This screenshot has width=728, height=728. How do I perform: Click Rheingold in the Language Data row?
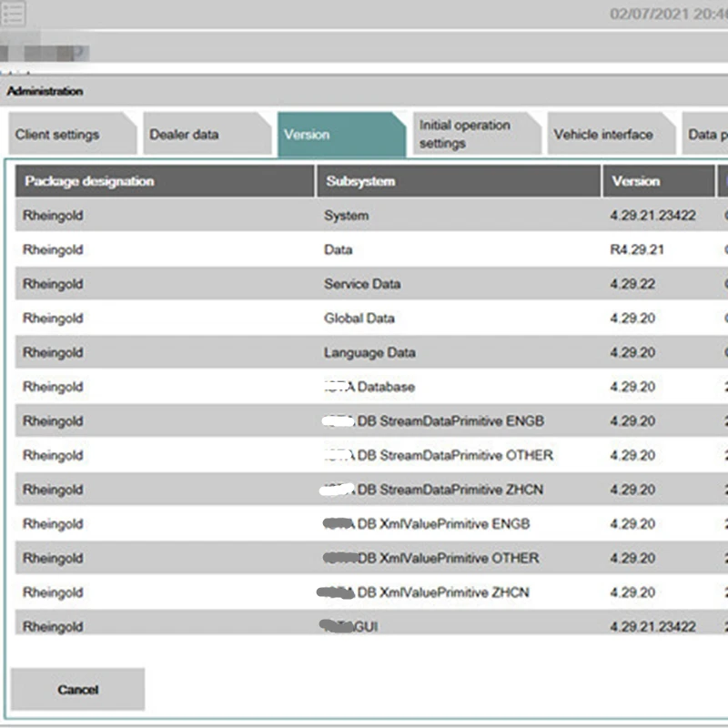53,352
